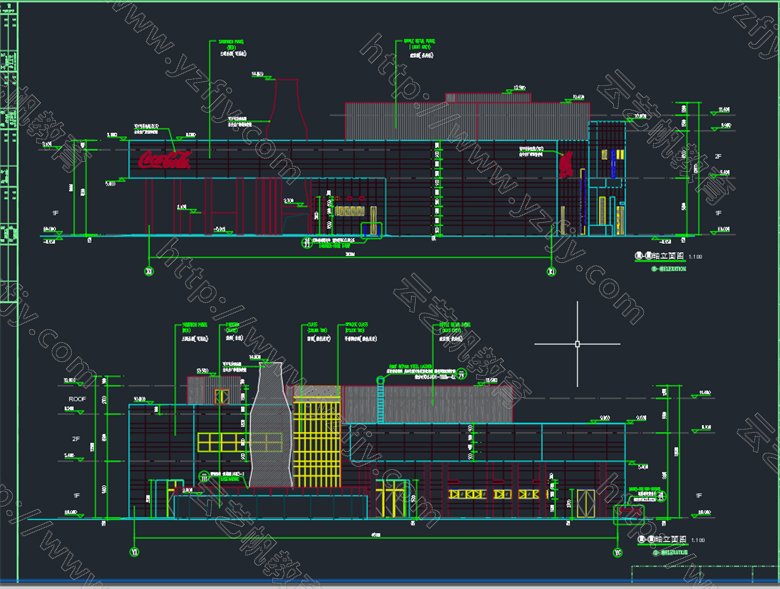Viewport: 780px width, 589px height.
Task: Click the right axis bubble under upper elevation
Action: (551, 271)
